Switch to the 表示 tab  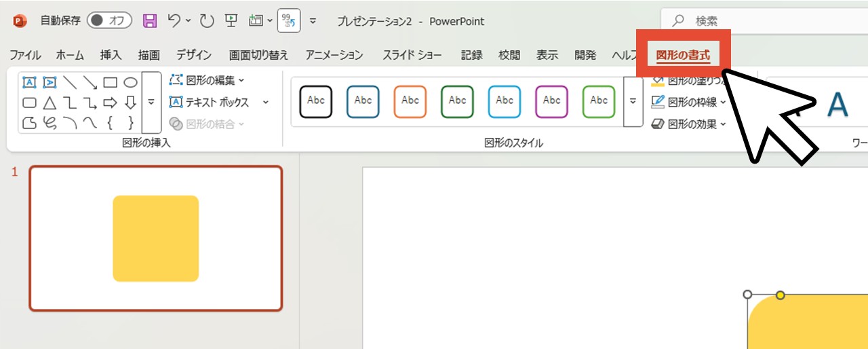pyautogui.click(x=547, y=55)
